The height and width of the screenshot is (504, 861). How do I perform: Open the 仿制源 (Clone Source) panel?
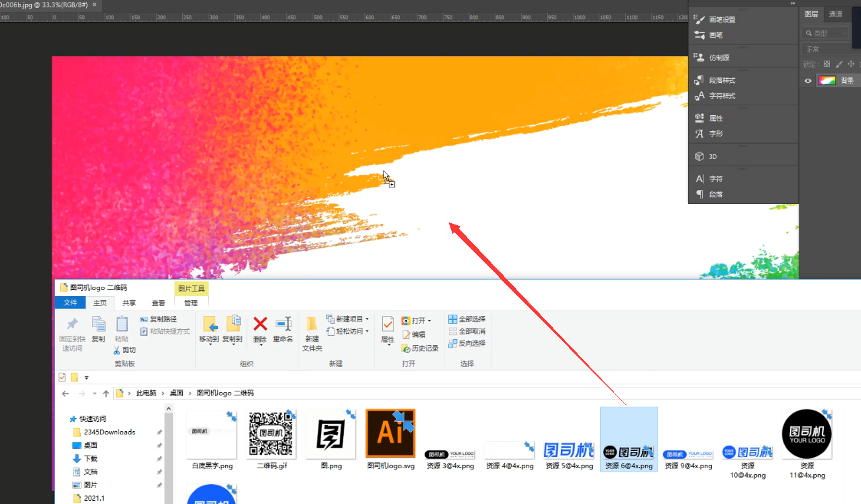[712, 58]
